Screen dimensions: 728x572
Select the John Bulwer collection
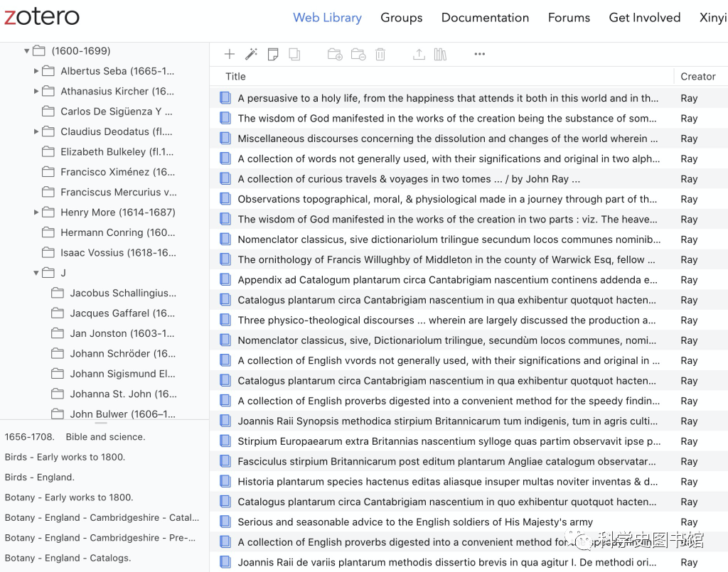[x=122, y=414]
